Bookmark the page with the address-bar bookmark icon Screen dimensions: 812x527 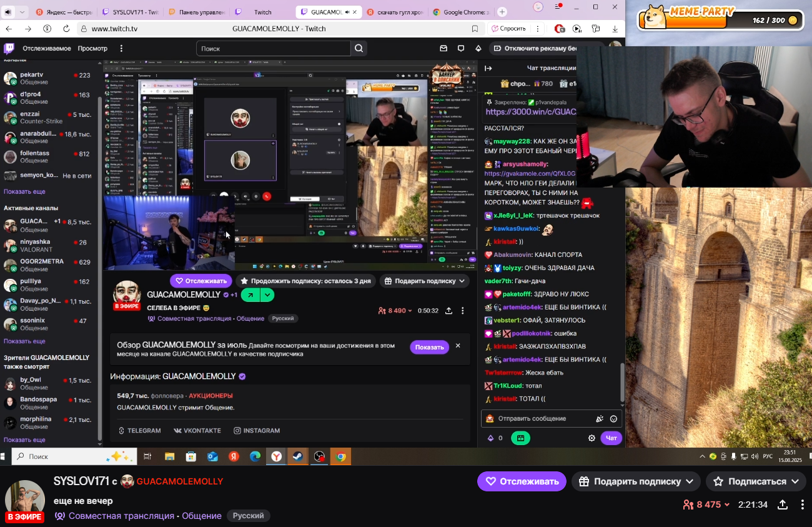click(x=475, y=29)
